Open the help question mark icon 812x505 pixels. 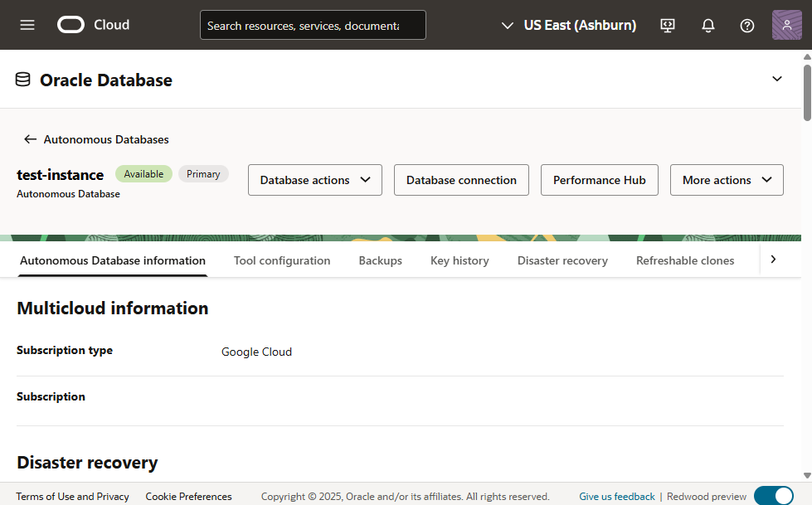click(746, 26)
